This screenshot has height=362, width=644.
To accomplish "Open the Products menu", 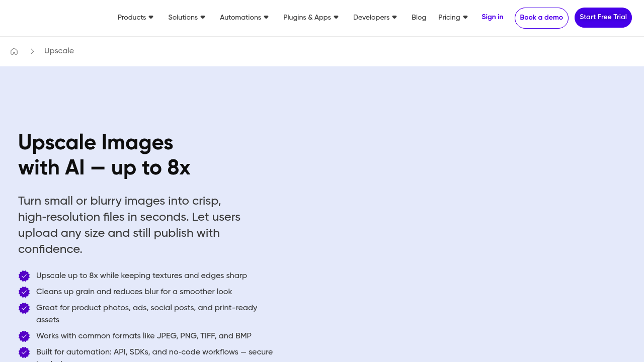I will tap(132, 18).
